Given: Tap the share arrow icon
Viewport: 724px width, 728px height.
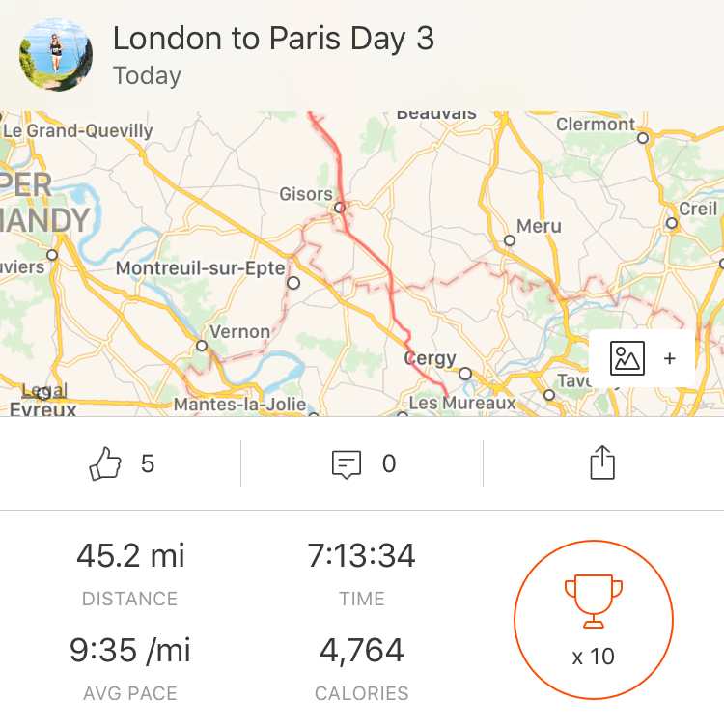Looking at the screenshot, I should [x=602, y=462].
